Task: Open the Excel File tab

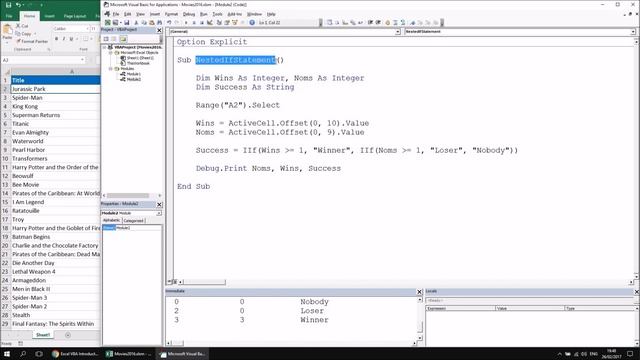Action: pos(9,16)
